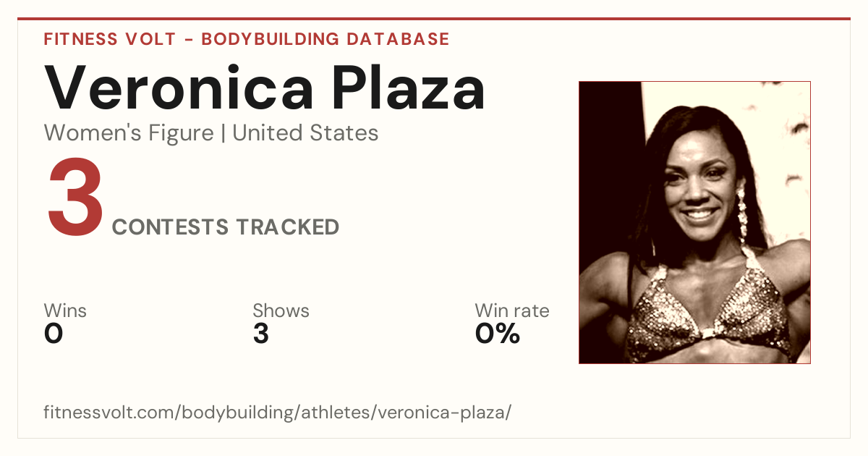Select the United States country text
868x456 pixels.
[305, 133]
